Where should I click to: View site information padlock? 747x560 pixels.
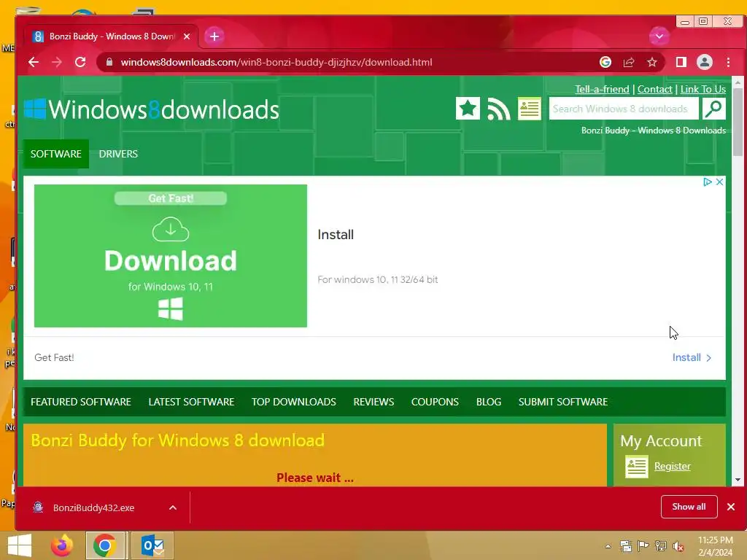109,62
